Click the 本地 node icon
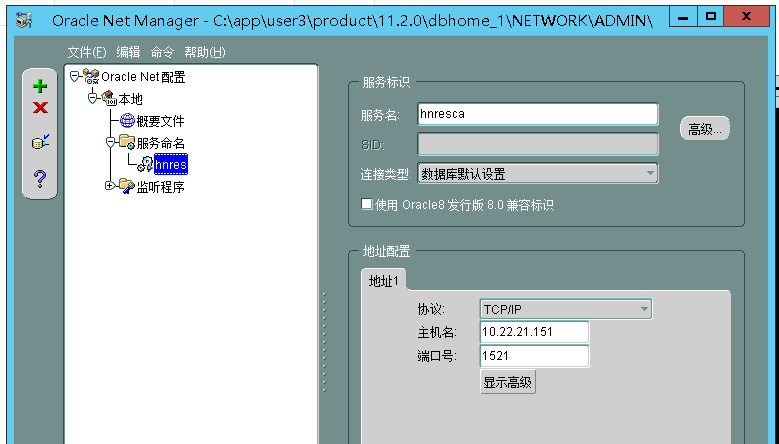779x444 pixels. (109, 98)
